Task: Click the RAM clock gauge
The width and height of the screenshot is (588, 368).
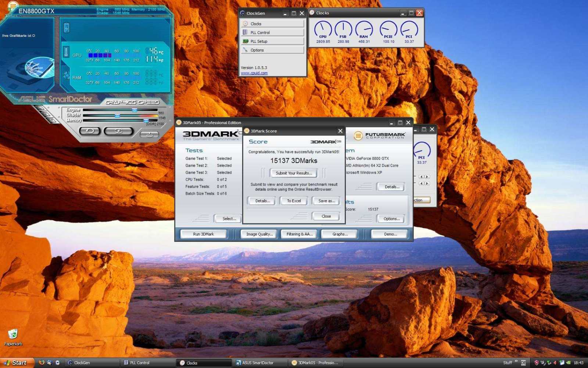Action: point(364,32)
